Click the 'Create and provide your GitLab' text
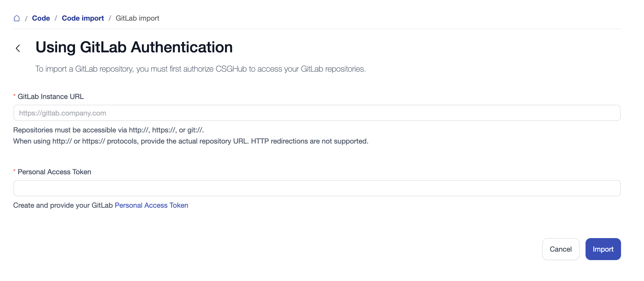This screenshot has height=281, width=644. [63, 205]
